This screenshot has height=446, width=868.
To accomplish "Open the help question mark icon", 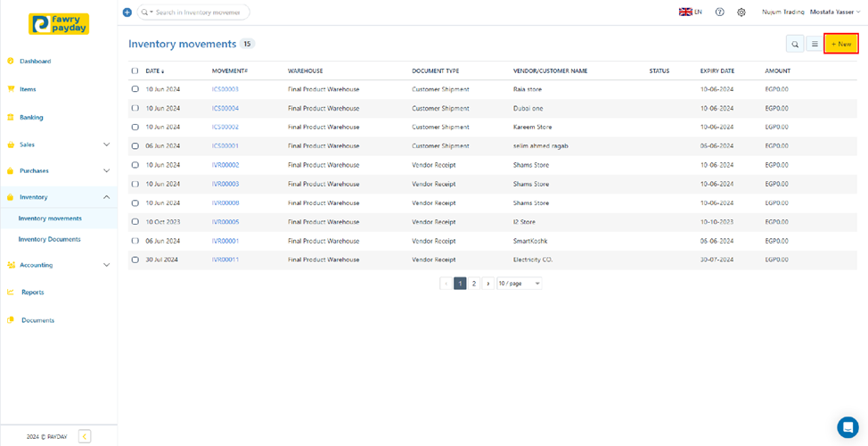I will [x=719, y=12].
